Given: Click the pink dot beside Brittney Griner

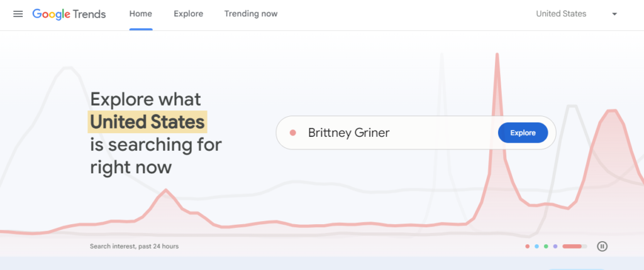Looking at the screenshot, I should point(292,133).
